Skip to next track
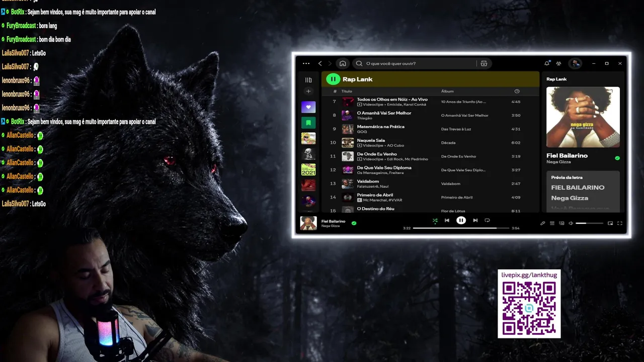Screen dimensions: 644x362 tap(475, 220)
